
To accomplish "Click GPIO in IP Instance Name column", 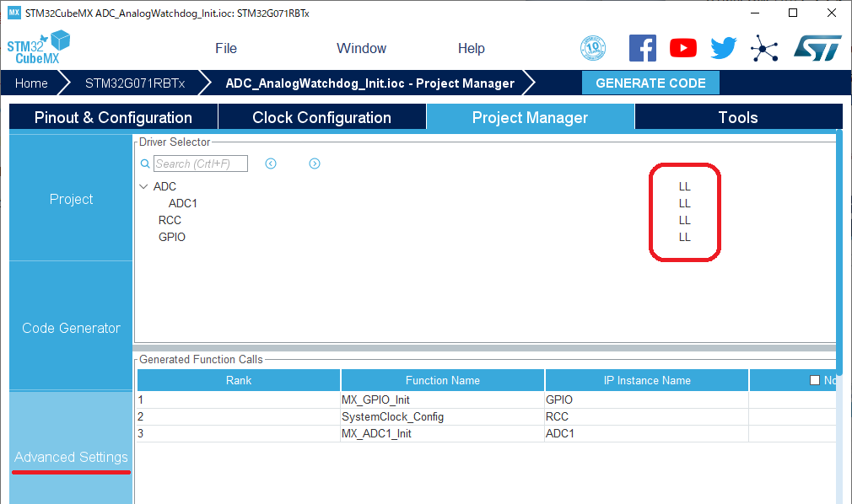I will click(647, 399).
